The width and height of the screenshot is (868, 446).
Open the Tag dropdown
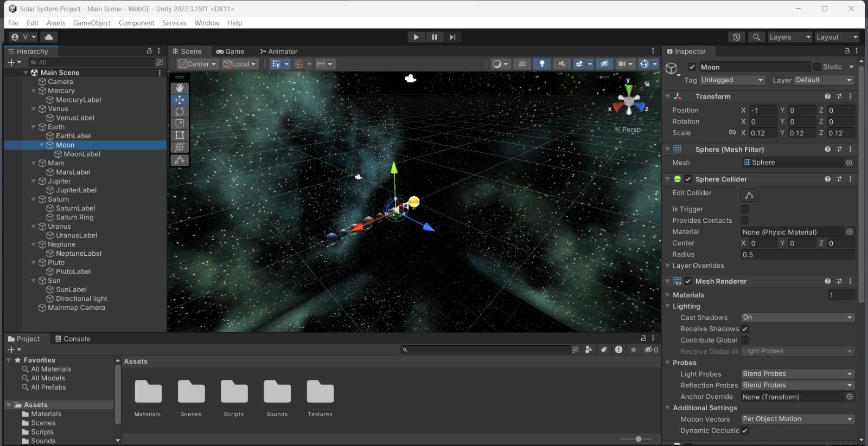pos(732,80)
